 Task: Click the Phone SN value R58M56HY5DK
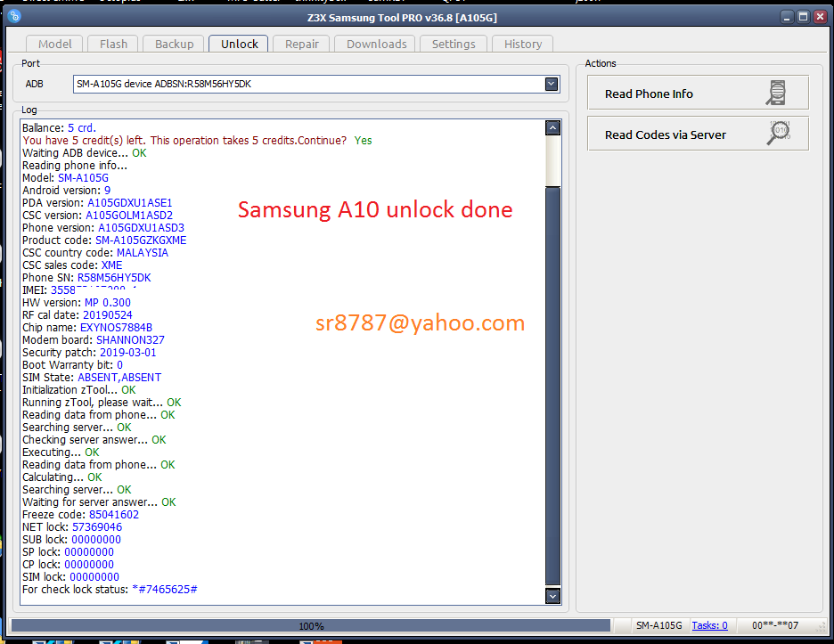114,278
